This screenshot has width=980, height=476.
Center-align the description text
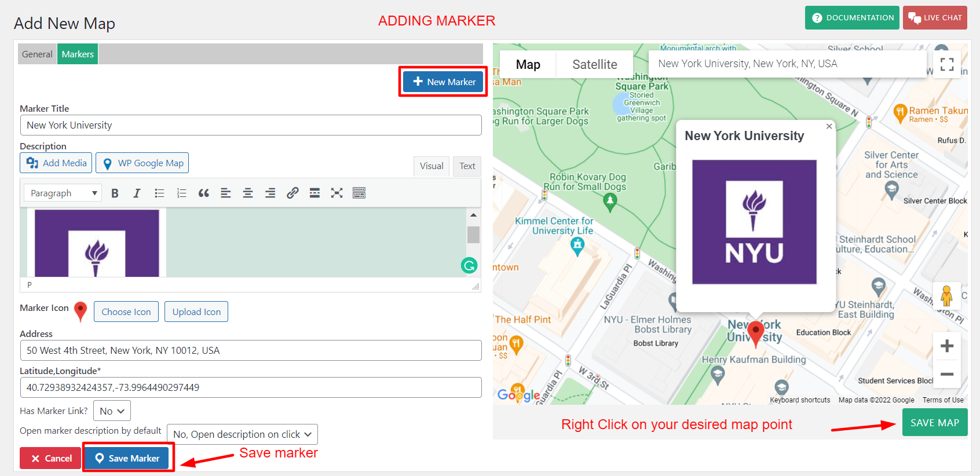248,193
